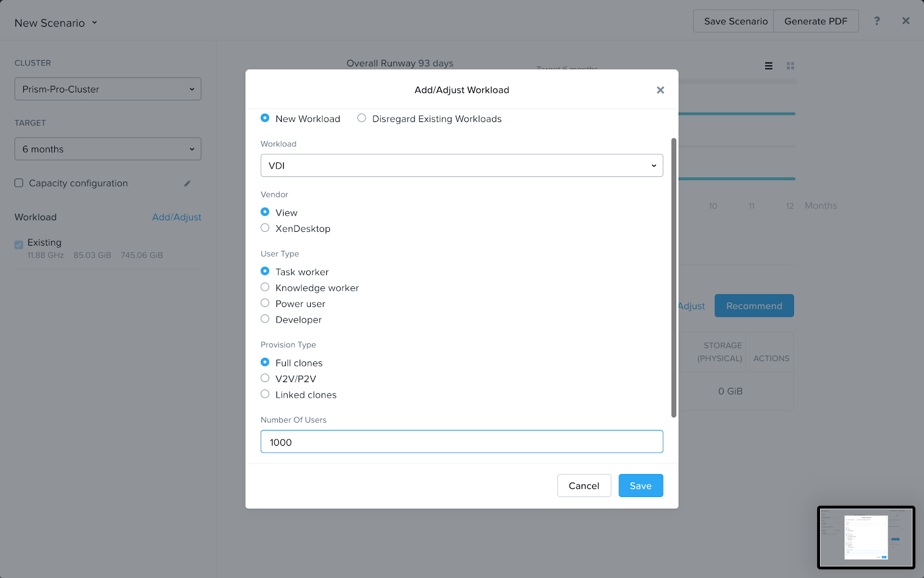The image size is (924, 578).
Task: Click the dialog vertical scrollbar
Action: pos(673,277)
